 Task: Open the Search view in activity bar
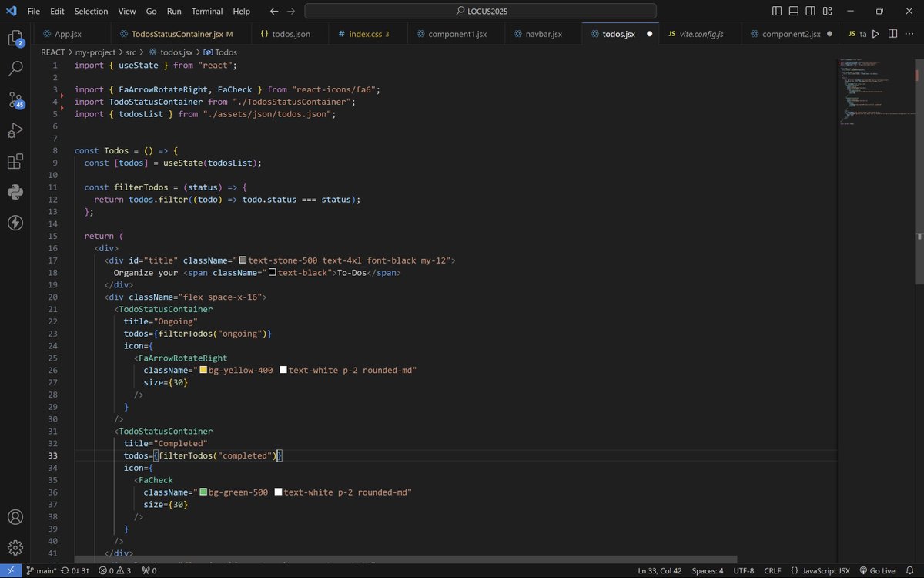tap(15, 69)
